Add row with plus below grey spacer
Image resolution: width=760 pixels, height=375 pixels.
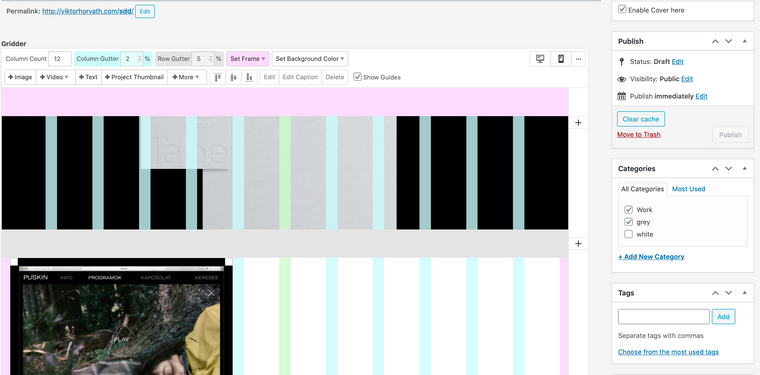tap(578, 243)
